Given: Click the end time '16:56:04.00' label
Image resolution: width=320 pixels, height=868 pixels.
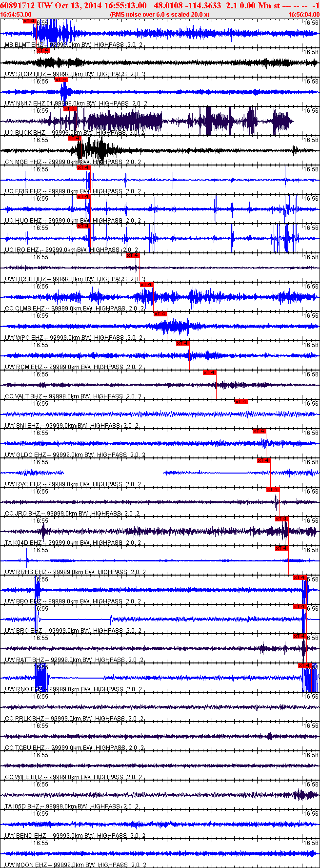Looking at the screenshot, I should (x=303, y=15).
